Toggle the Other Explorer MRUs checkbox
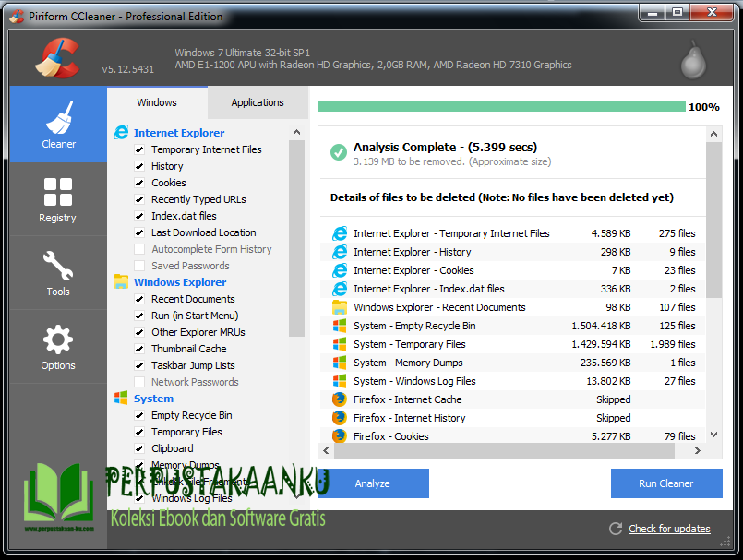Image resolution: width=743 pixels, height=560 pixels. (x=139, y=333)
